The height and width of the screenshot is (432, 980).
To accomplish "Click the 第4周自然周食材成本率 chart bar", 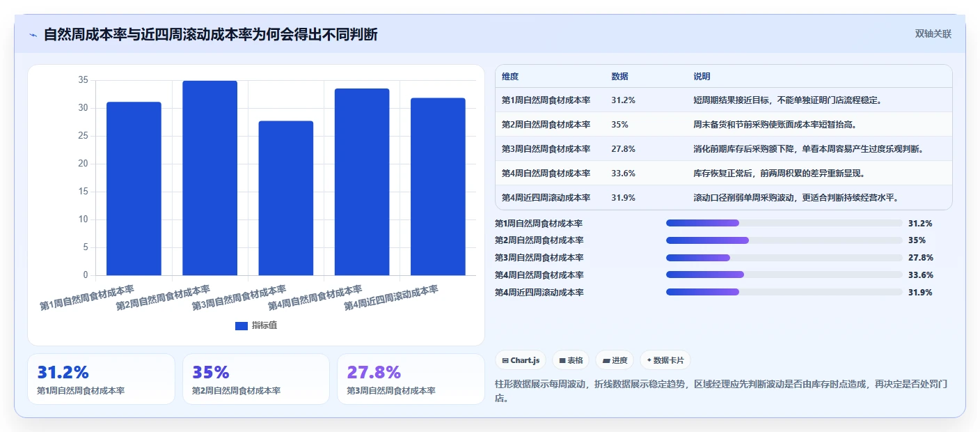I will 362,182.
